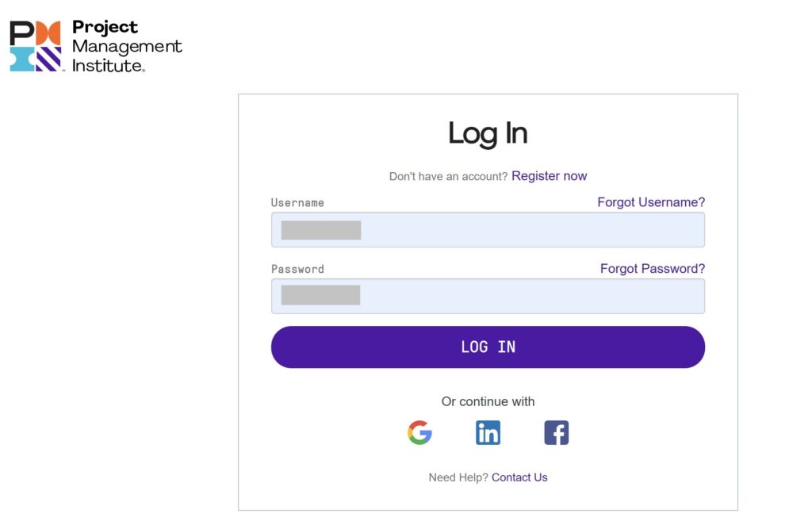Focus the Password input field
The width and height of the screenshot is (812, 525).
point(488,296)
